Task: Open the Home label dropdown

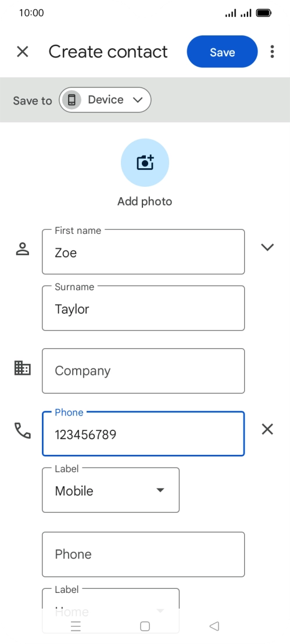Action: (110, 604)
